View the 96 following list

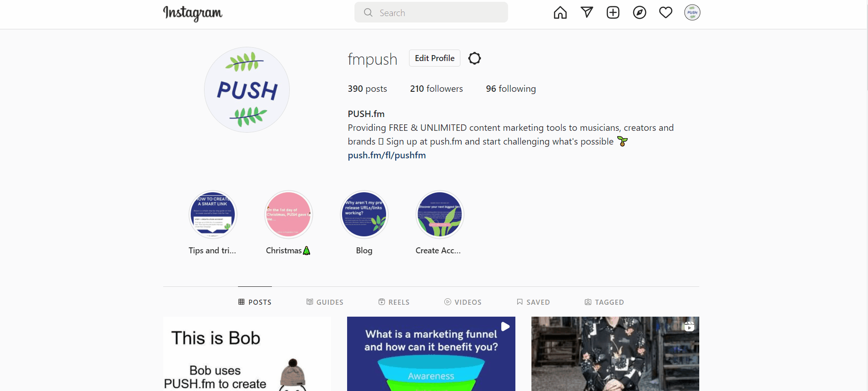[x=511, y=89]
